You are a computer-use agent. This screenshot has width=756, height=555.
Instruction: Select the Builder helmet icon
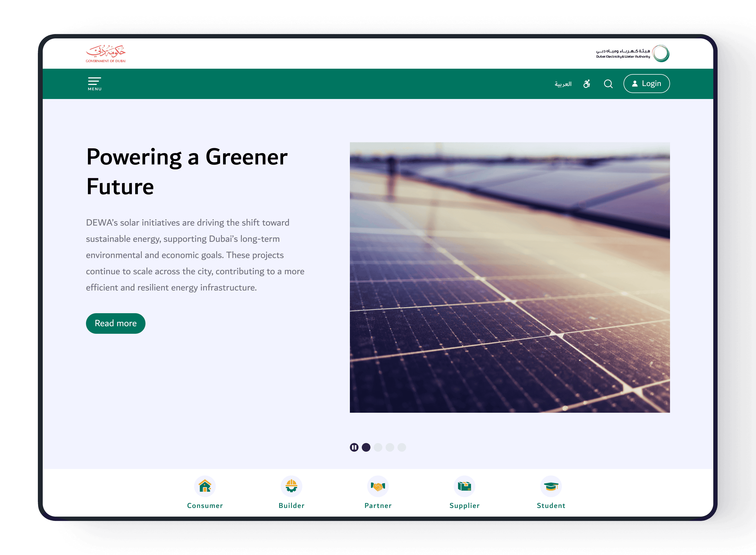click(291, 486)
